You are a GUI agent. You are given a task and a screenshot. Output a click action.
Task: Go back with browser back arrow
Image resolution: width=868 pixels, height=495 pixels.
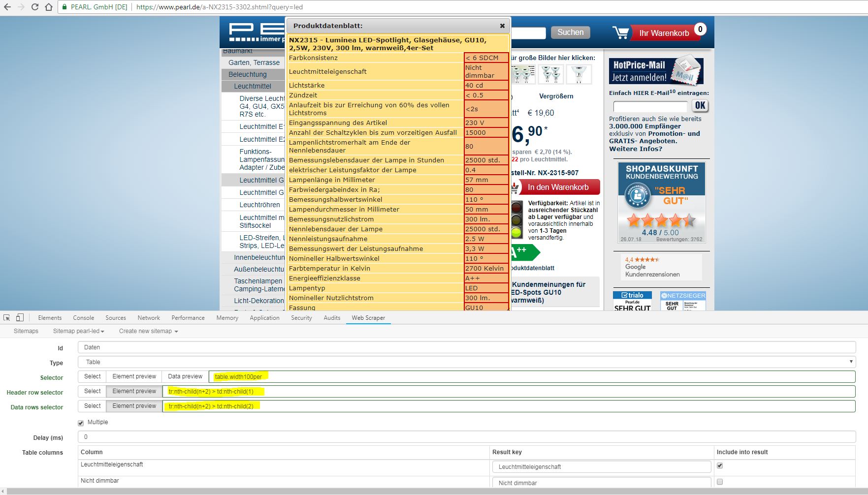tap(7, 7)
